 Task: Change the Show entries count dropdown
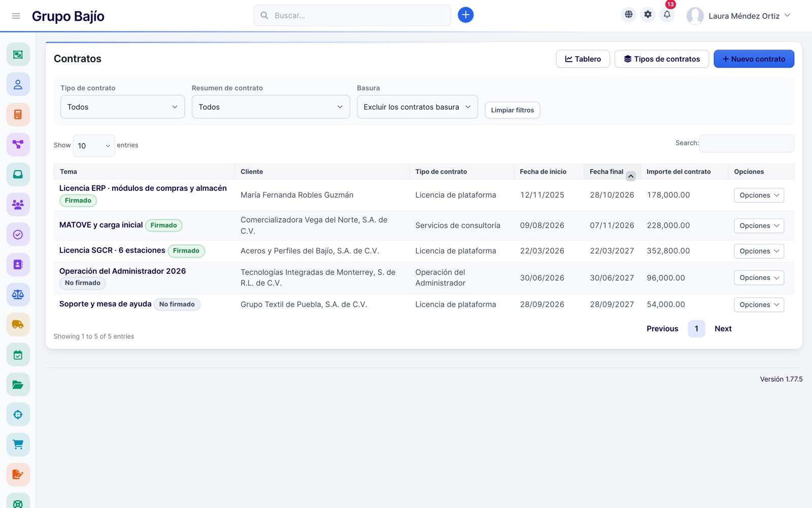click(94, 146)
